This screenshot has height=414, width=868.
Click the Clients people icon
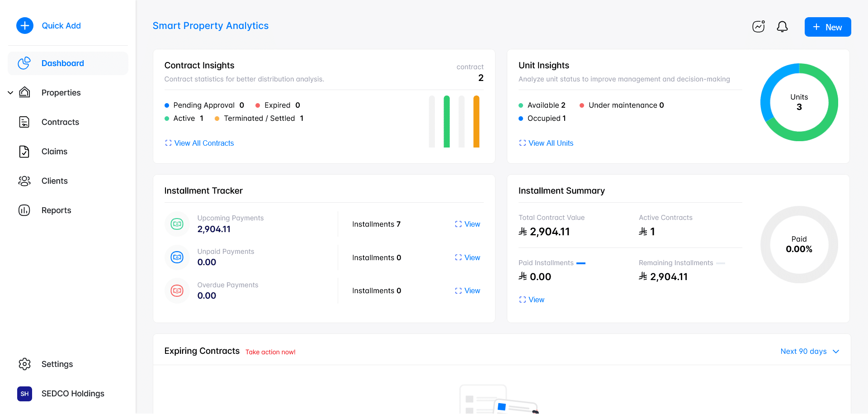click(x=24, y=181)
